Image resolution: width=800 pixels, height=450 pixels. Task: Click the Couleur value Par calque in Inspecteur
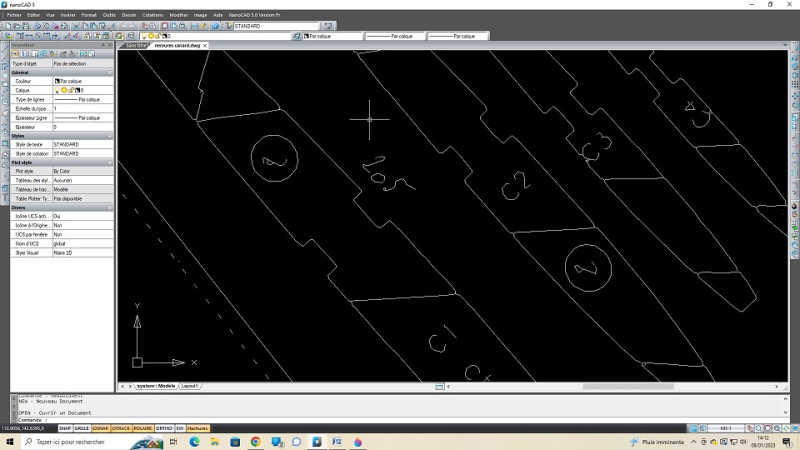point(83,81)
